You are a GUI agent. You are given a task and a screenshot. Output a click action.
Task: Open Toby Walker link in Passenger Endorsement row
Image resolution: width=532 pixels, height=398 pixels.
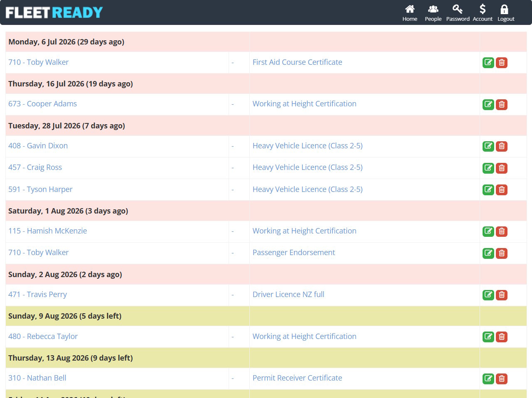tap(38, 253)
